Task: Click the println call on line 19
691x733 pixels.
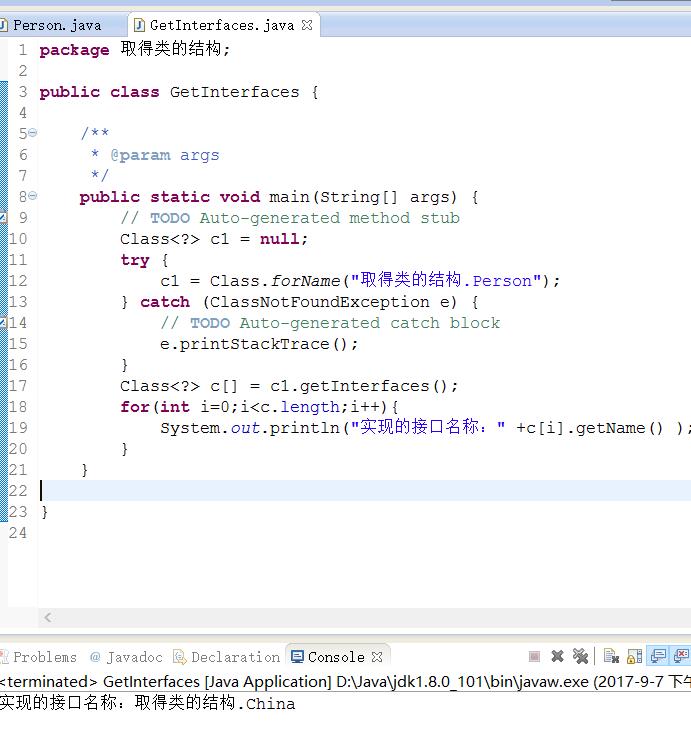Action: coord(304,428)
